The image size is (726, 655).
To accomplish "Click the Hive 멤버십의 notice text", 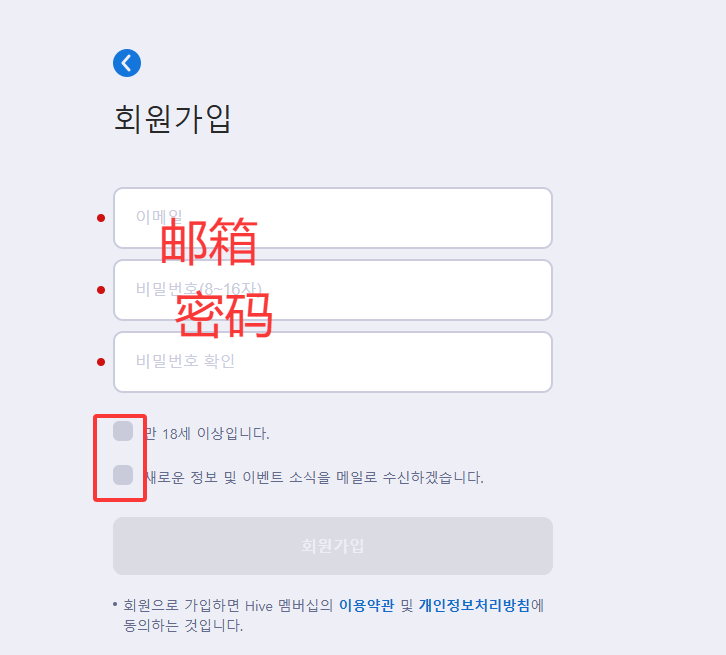I will pos(289,605).
